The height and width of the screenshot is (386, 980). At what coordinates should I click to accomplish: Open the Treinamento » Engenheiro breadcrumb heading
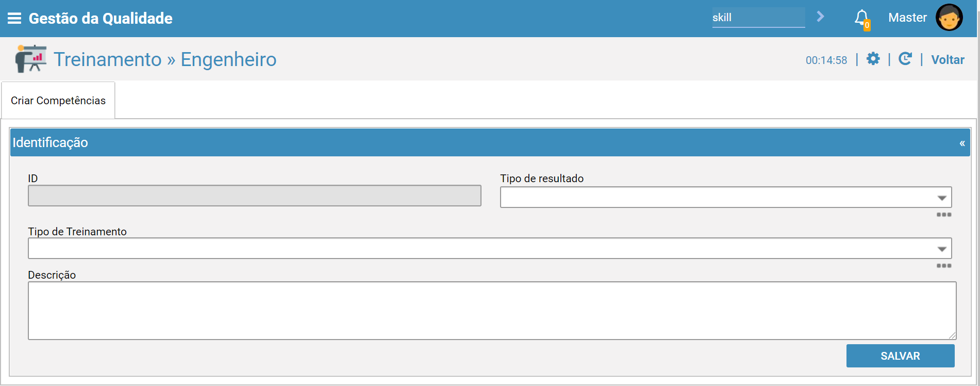pos(165,59)
